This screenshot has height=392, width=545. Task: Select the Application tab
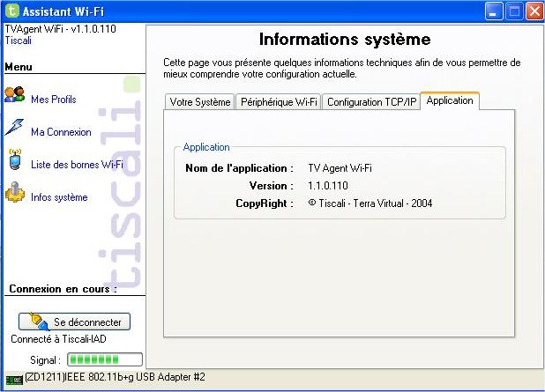(450, 100)
